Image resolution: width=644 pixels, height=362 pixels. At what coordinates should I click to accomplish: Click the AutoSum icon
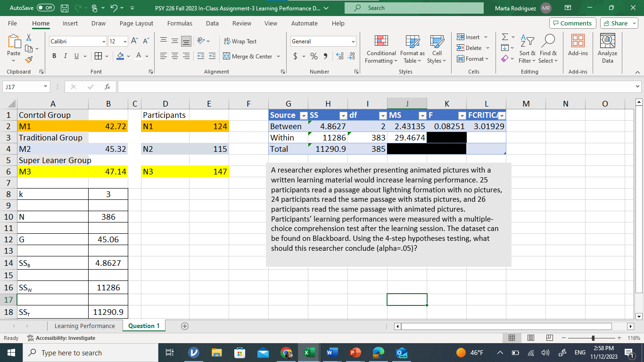coord(504,37)
